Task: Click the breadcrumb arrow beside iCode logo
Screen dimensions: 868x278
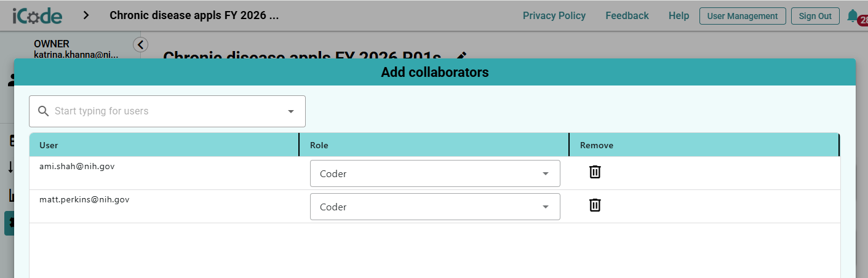Action: click(86, 15)
